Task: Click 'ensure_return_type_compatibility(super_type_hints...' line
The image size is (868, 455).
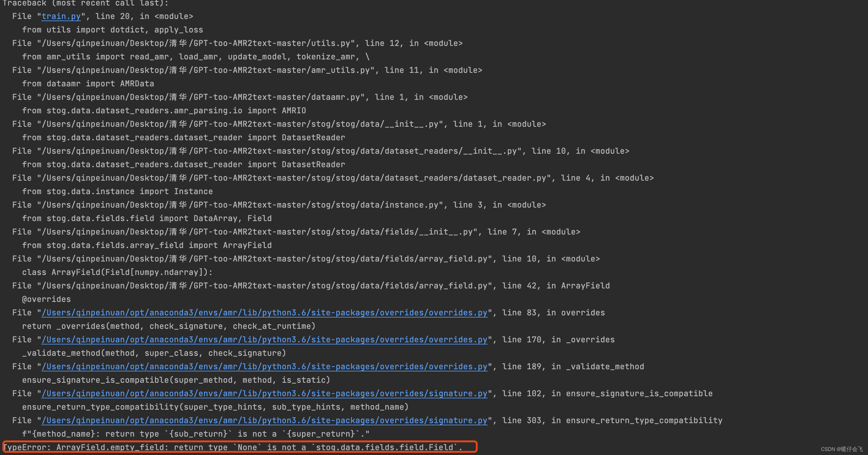Action: (x=215, y=407)
